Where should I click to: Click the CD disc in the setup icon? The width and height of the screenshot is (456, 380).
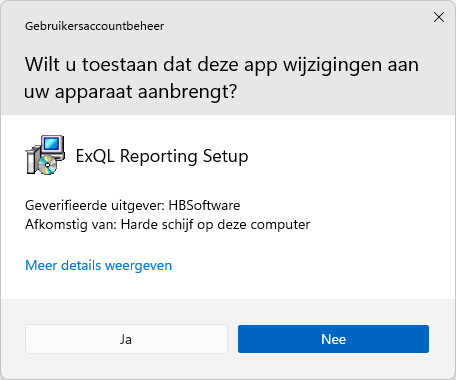tap(47, 165)
